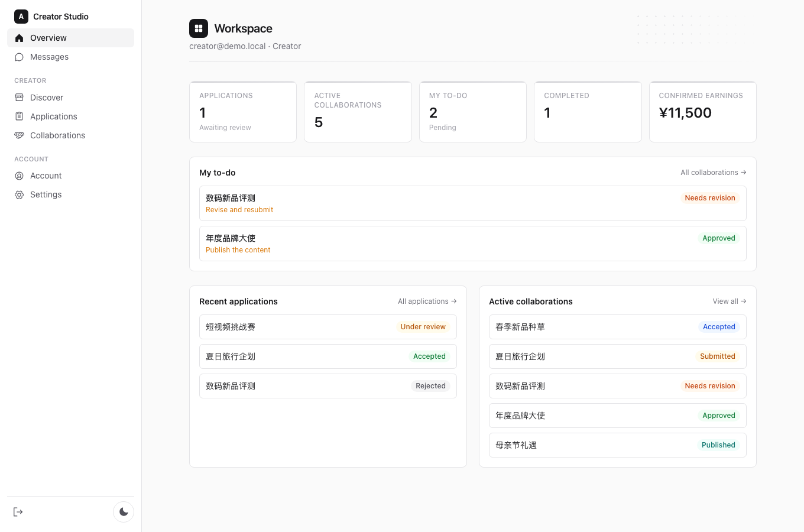Open the 夏日旅行企划 application marked Accepted
804x532 pixels.
tap(328, 356)
